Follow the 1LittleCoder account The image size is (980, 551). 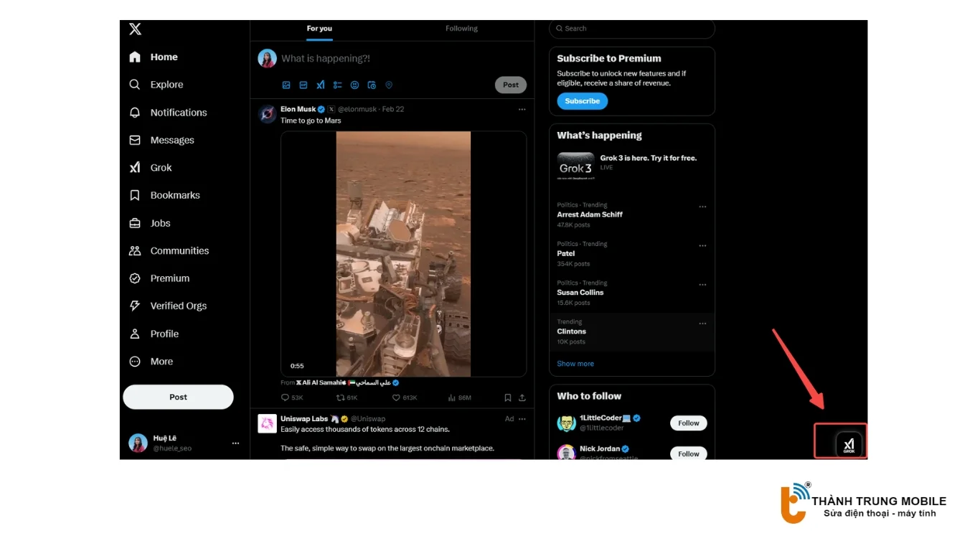688,423
